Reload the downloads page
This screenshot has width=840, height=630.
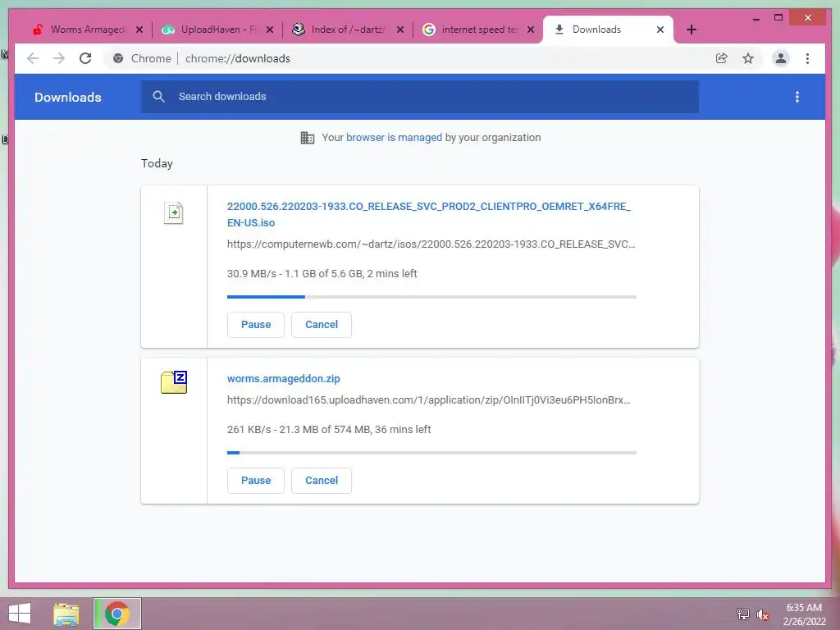click(85, 58)
